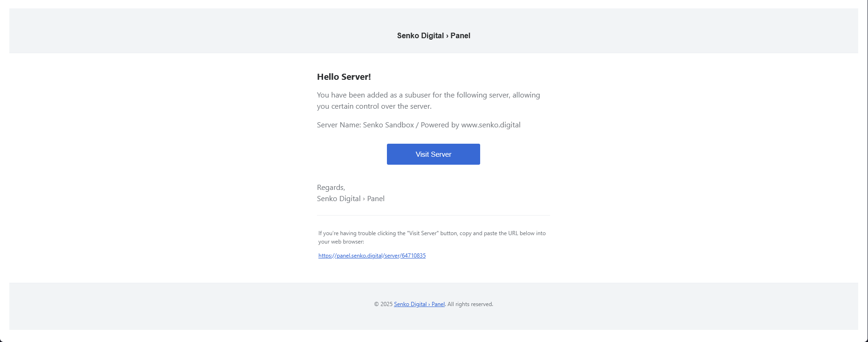
Task: Click the All rights reserved footer text
Action: click(x=469, y=304)
